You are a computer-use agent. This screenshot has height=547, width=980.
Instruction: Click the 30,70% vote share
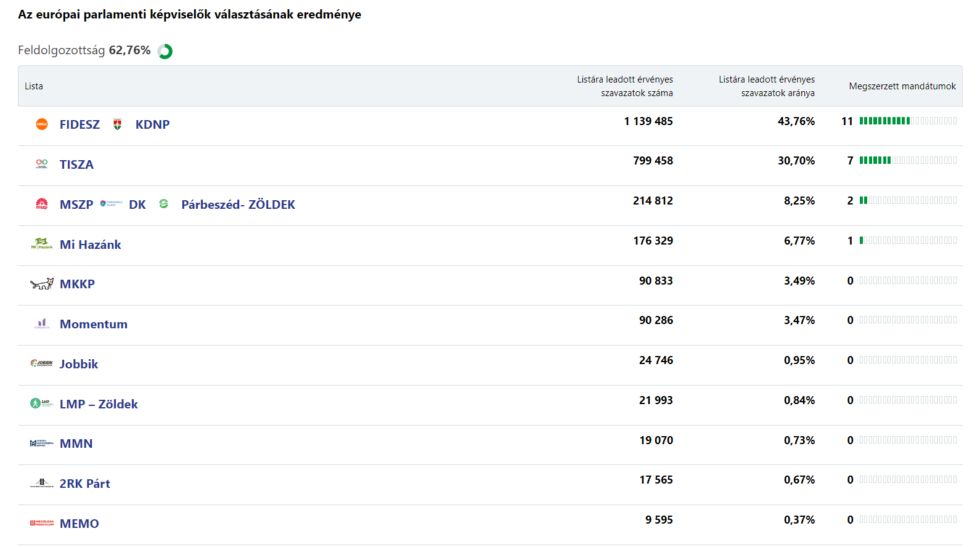click(x=796, y=161)
